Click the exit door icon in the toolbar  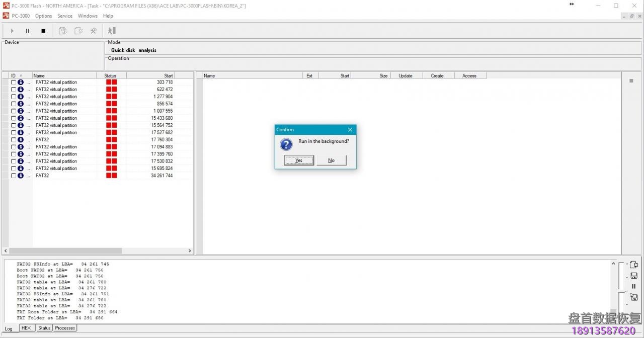[112, 31]
